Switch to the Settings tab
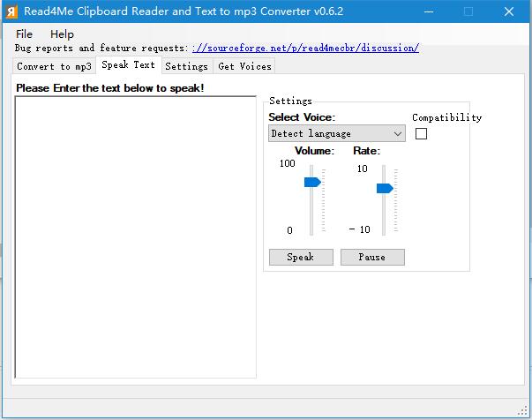The image size is (532, 420). click(187, 66)
